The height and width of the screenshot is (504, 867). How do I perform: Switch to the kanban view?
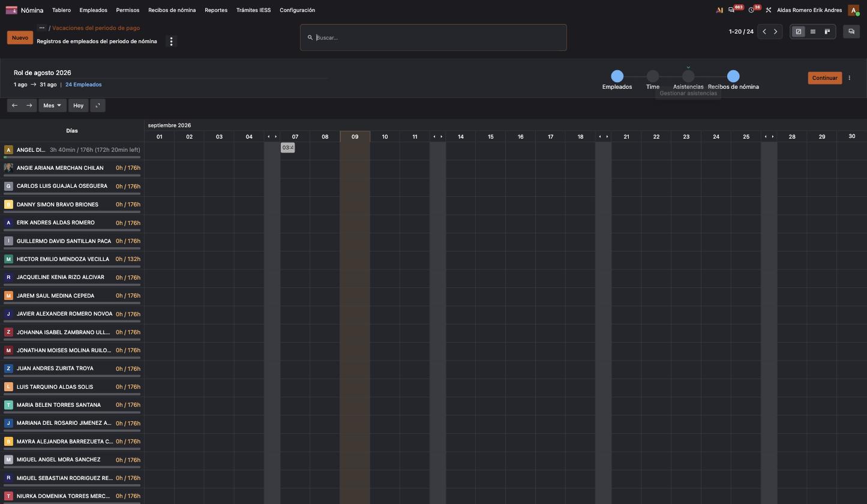(x=827, y=32)
